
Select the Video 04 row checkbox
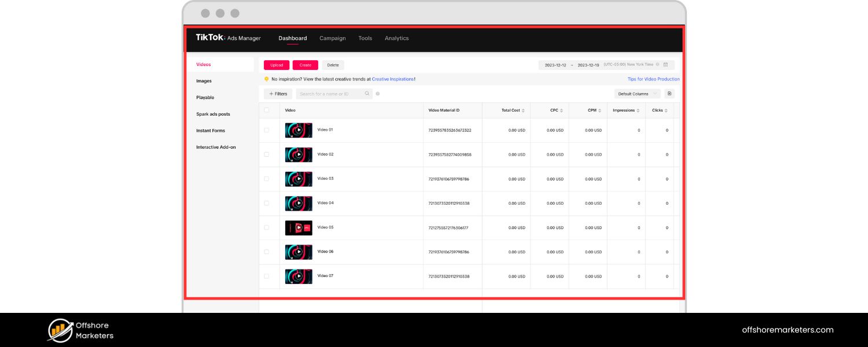267,203
